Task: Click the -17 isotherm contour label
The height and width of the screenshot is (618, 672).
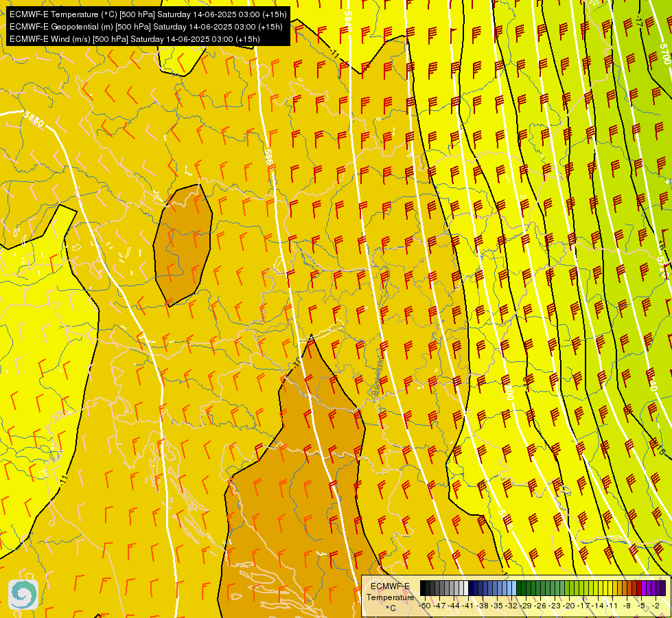Action: coord(638,21)
